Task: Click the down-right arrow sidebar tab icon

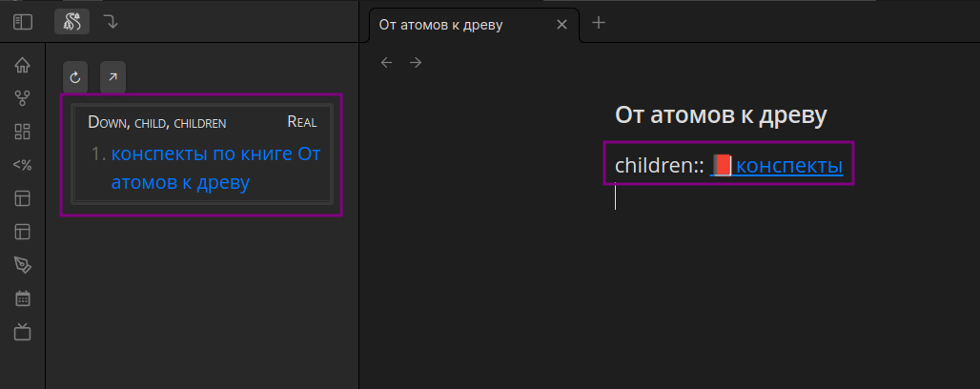Action: coord(112,21)
